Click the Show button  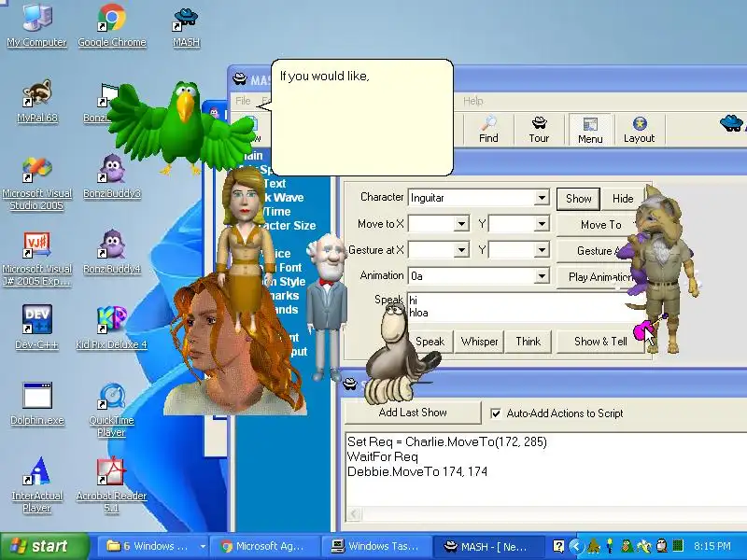(578, 199)
